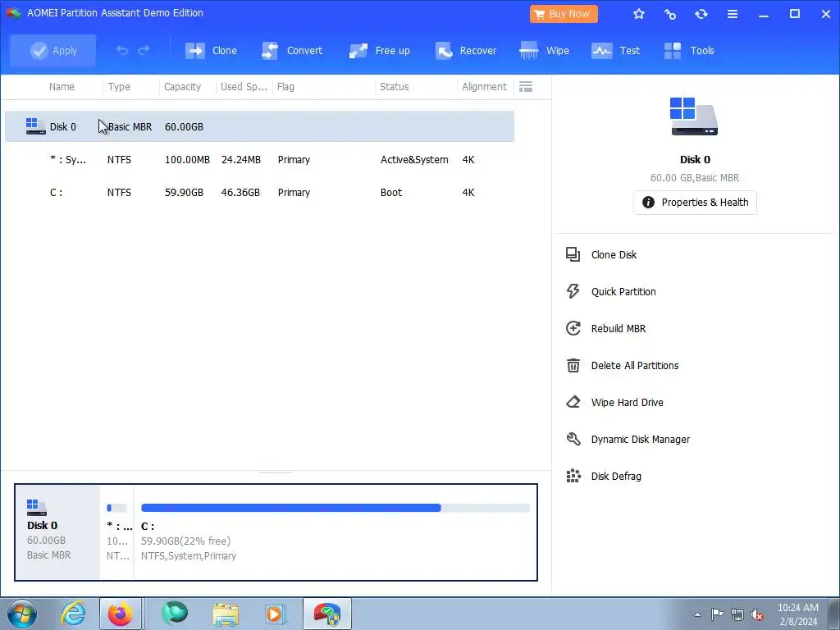The height and width of the screenshot is (630, 840).
Task: Open the Recover menu
Action: [466, 50]
